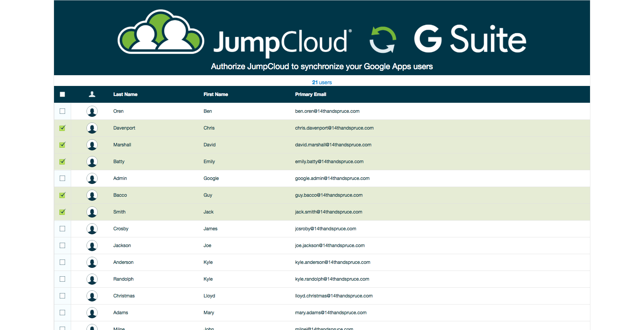644x330 pixels.
Task: Toggle the select-all checkbox in header
Action: pos(62,94)
